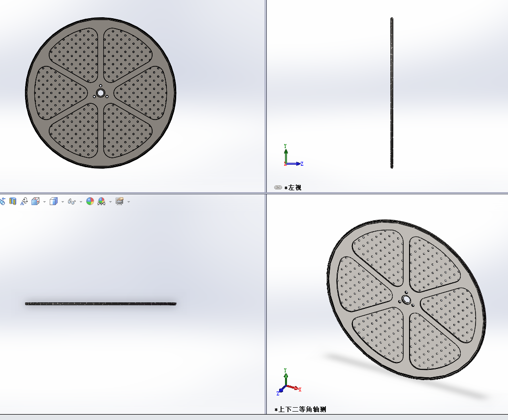Open the Dynamic Annotation Views icon
This screenshot has width=508, height=420.
24,201
